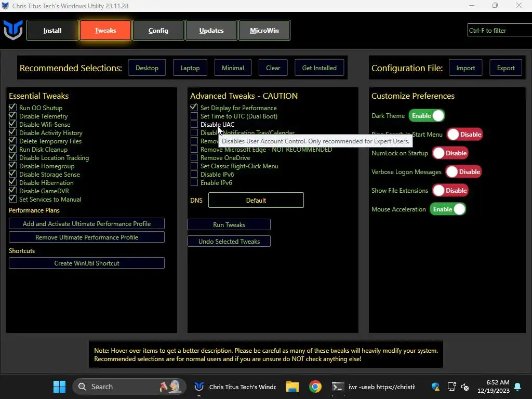Image resolution: width=532 pixels, height=399 pixels.
Task: Enable NumLock on Startup toggle
Action: click(x=450, y=153)
